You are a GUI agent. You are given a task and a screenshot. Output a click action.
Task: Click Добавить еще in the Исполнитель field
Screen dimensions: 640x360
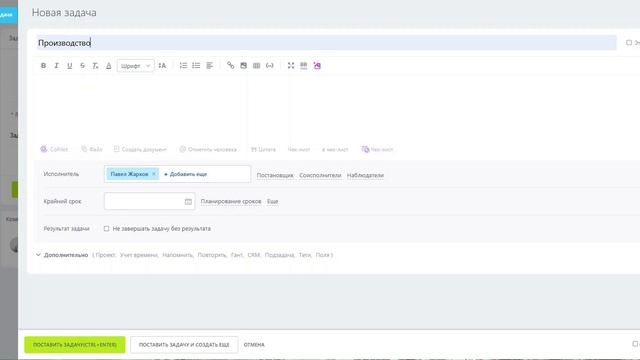point(186,174)
